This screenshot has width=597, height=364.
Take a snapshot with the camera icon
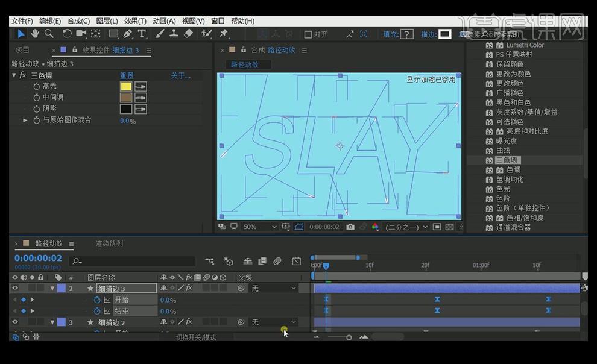coord(350,227)
